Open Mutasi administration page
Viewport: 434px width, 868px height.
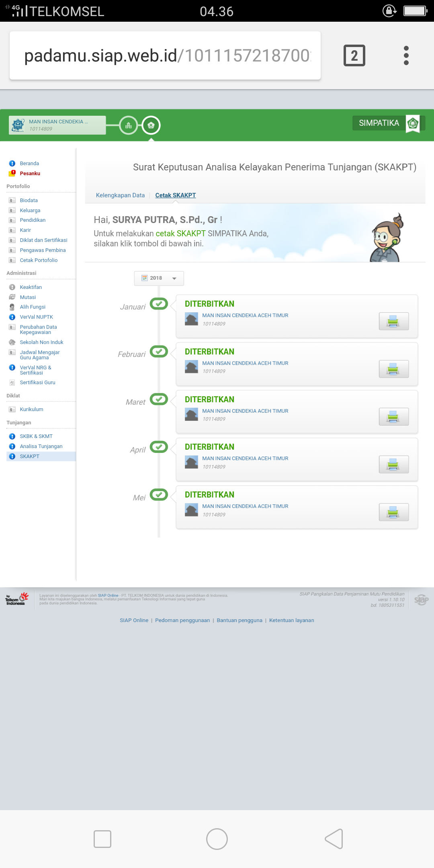pyautogui.click(x=28, y=297)
